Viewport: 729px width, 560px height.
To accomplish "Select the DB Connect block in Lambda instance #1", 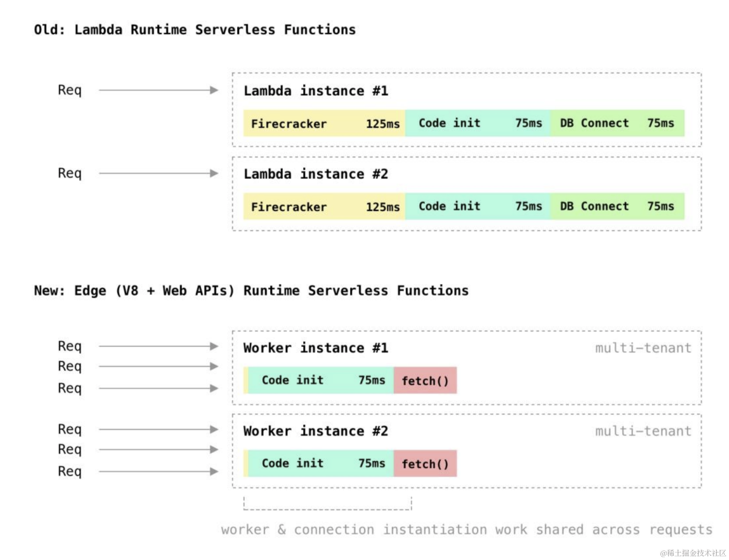I will (617, 123).
